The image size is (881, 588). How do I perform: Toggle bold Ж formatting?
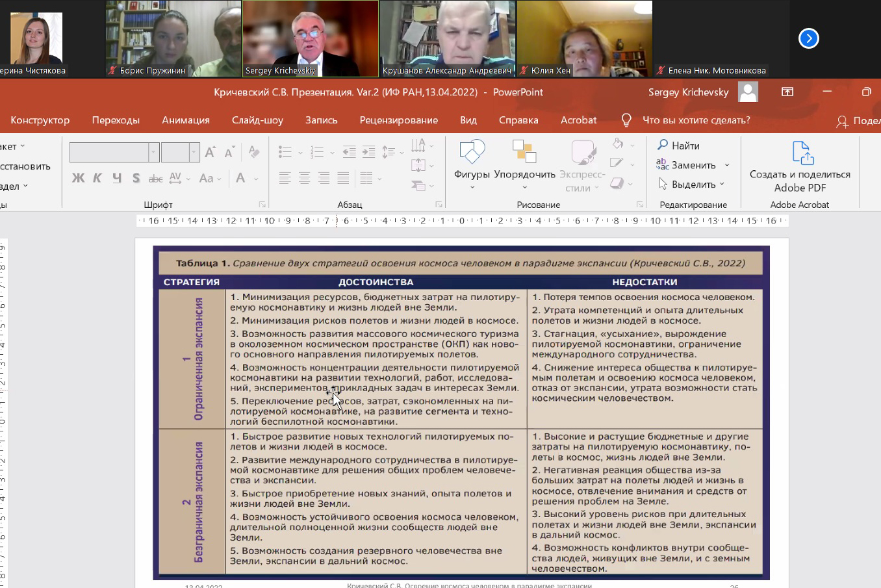pyautogui.click(x=78, y=178)
